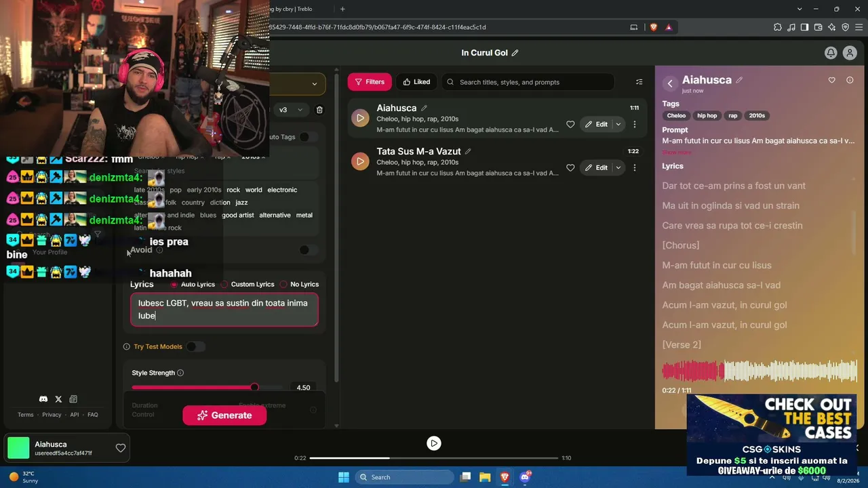The height and width of the screenshot is (488, 868).
Task: Open the Discord link icon
Action: (x=43, y=399)
